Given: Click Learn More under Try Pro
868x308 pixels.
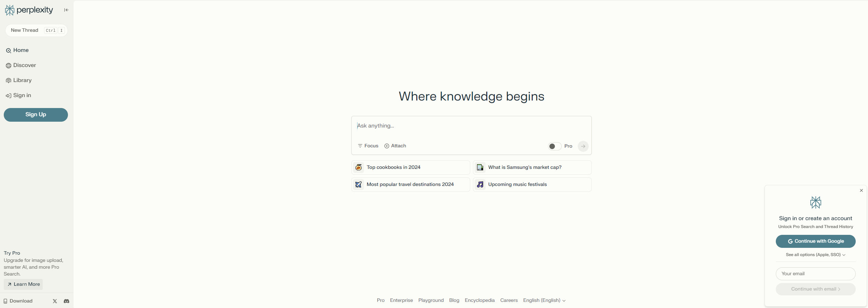Looking at the screenshot, I should pyautogui.click(x=23, y=284).
